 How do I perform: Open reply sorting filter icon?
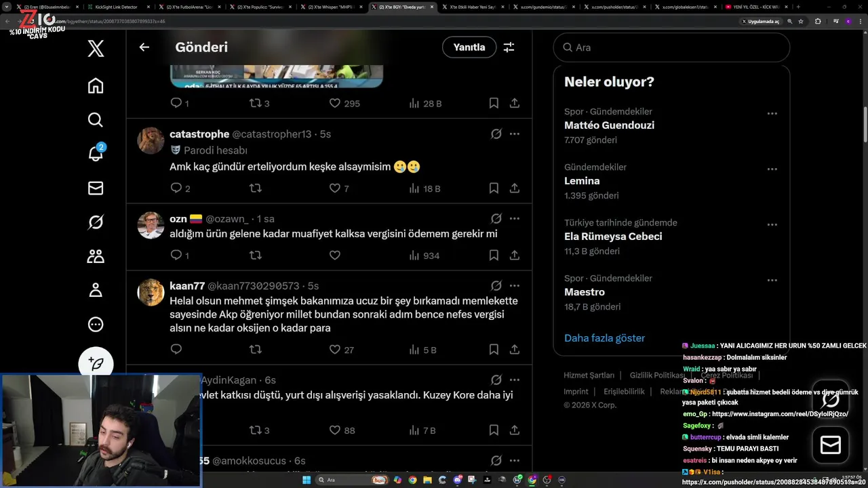click(509, 47)
